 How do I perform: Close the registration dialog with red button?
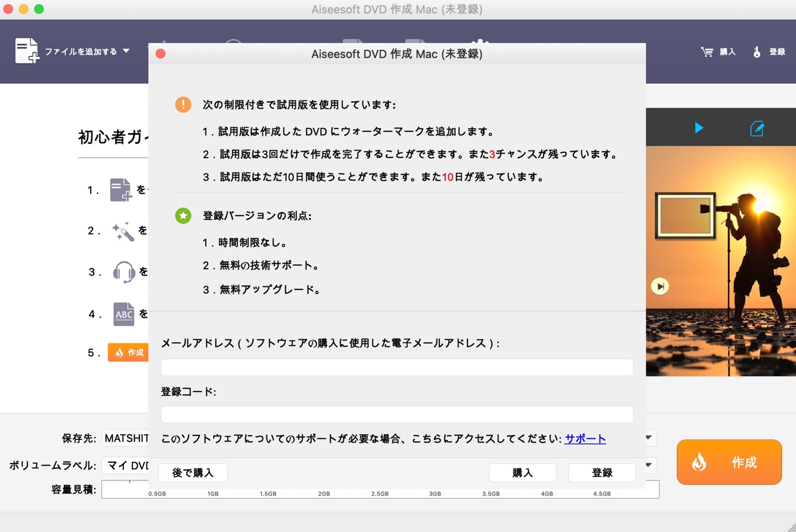(160, 54)
